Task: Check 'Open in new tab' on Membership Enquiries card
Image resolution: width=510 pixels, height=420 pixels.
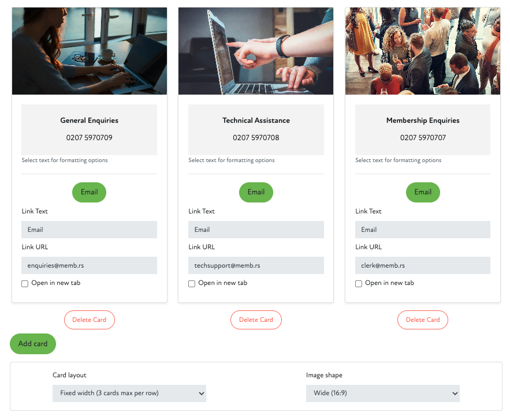Action: (x=359, y=284)
